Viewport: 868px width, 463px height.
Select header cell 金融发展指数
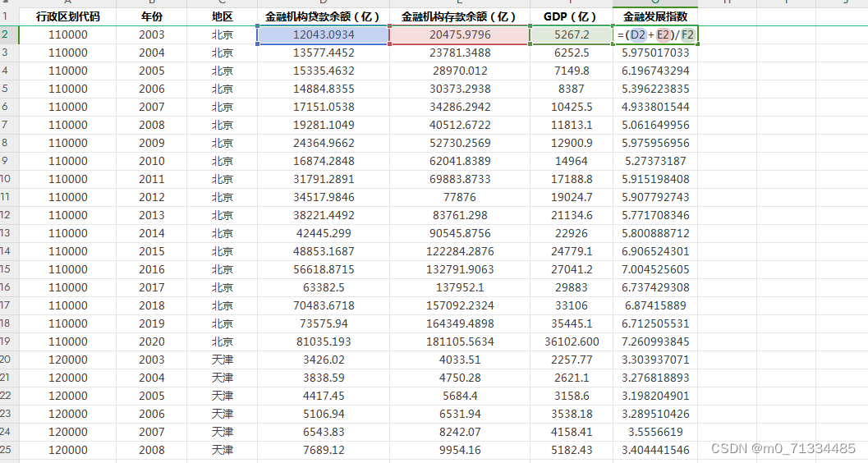coord(655,16)
